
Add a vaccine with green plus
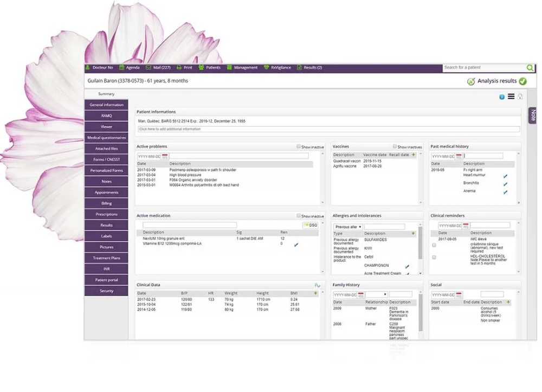click(x=414, y=155)
